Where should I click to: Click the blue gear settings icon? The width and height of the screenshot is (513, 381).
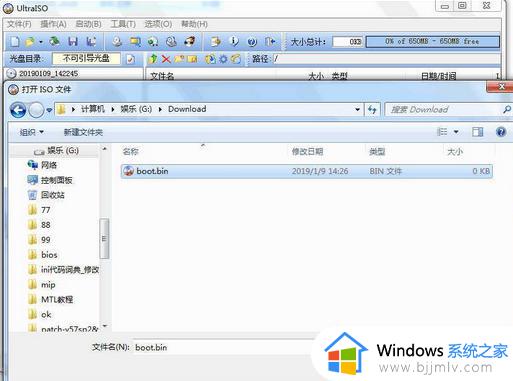(223, 59)
